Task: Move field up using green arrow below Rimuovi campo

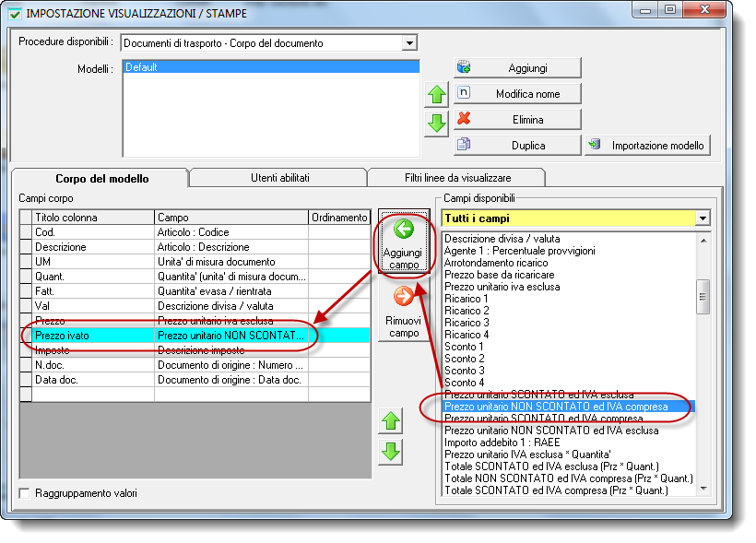Action: (391, 421)
